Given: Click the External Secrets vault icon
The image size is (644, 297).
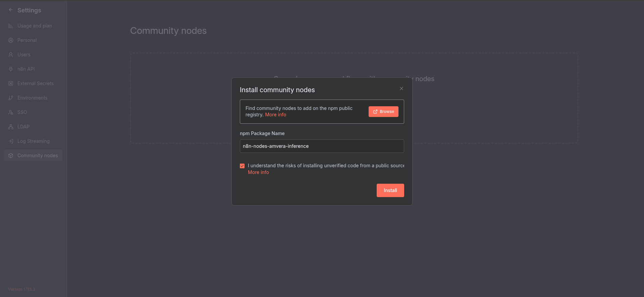Looking at the screenshot, I should pos(11,83).
